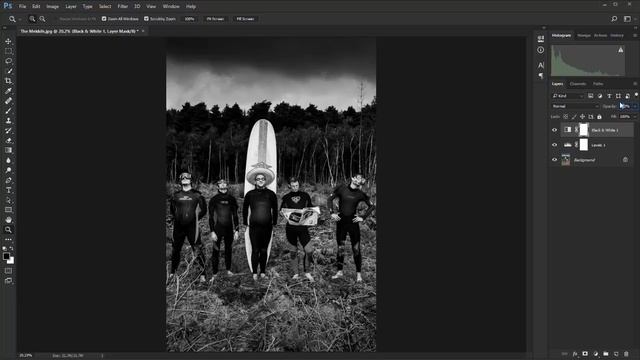Screen dimensions: 640x360
Task: Select the Move tool
Action: [8, 41]
